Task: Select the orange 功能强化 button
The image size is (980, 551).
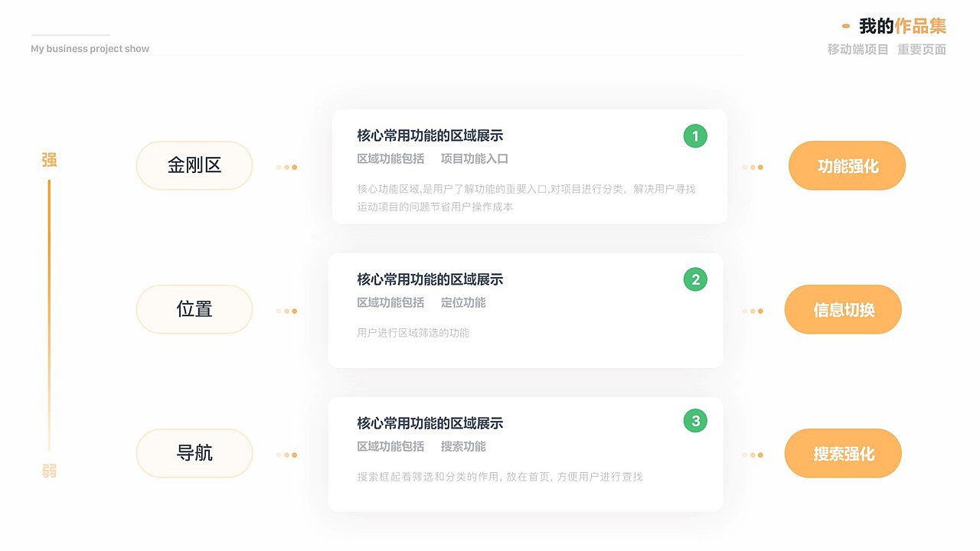Action: [x=848, y=166]
